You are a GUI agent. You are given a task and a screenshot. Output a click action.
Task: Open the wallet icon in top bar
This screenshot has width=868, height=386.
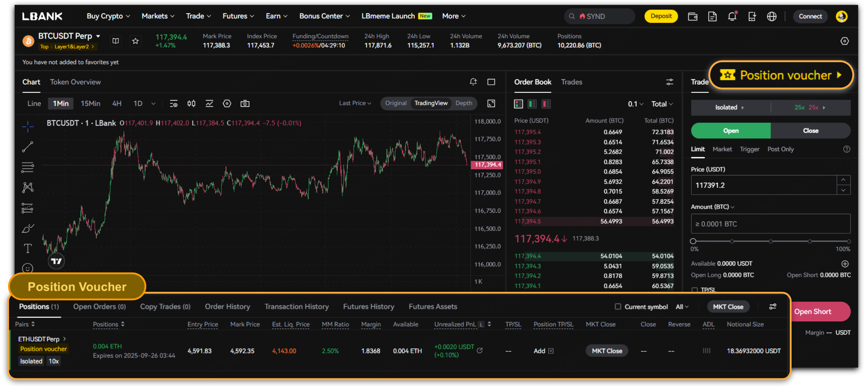point(692,16)
